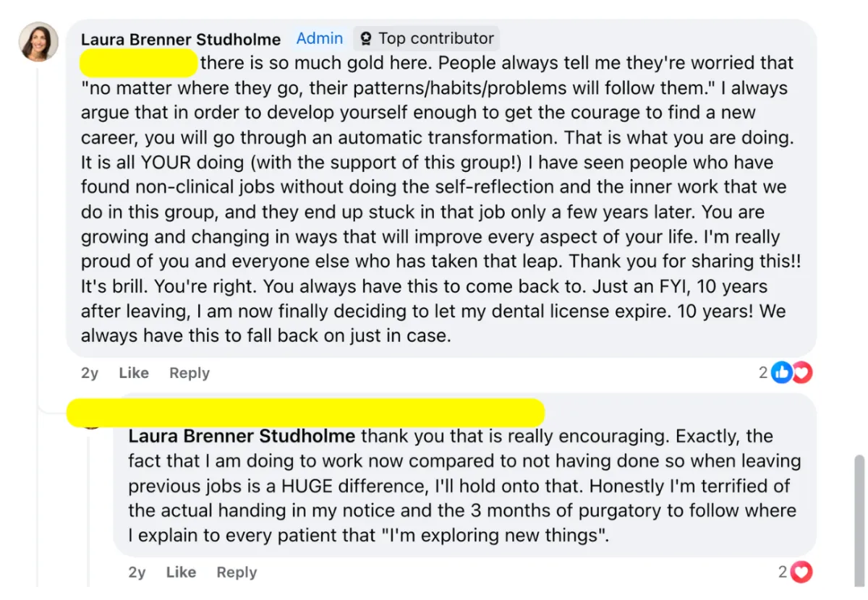Image resolution: width=868 pixels, height=600 pixels.
Task: Like the first comment
Action: pyautogui.click(x=134, y=373)
